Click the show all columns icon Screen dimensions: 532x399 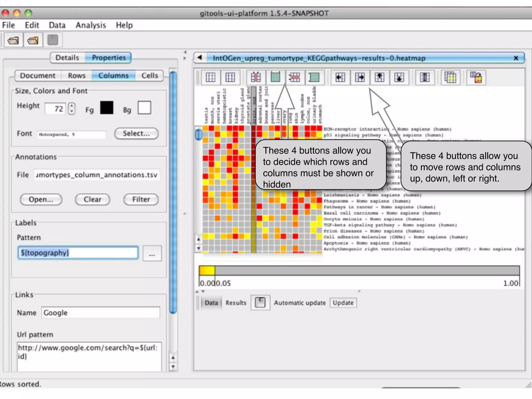point(275,77)
